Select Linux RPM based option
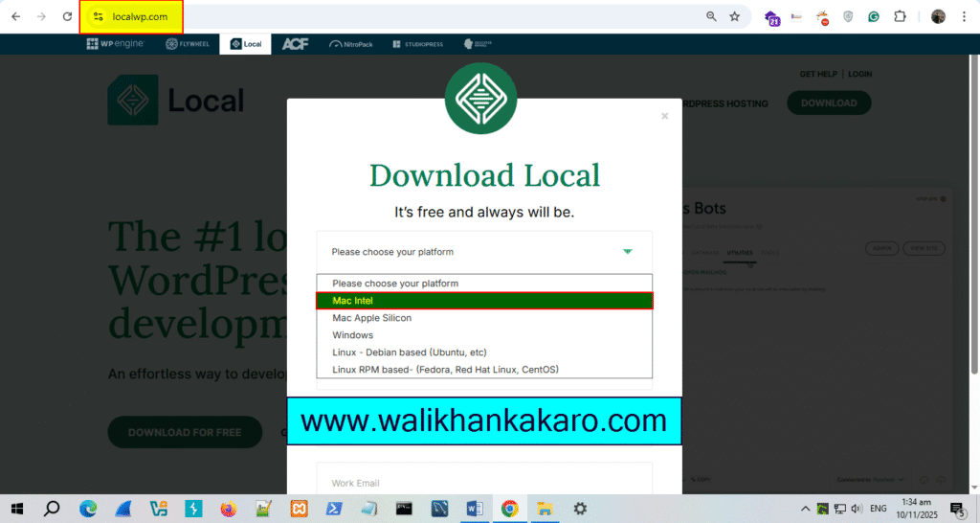The width and height of the screenshot is (980, 523). [x=484, y=370]
